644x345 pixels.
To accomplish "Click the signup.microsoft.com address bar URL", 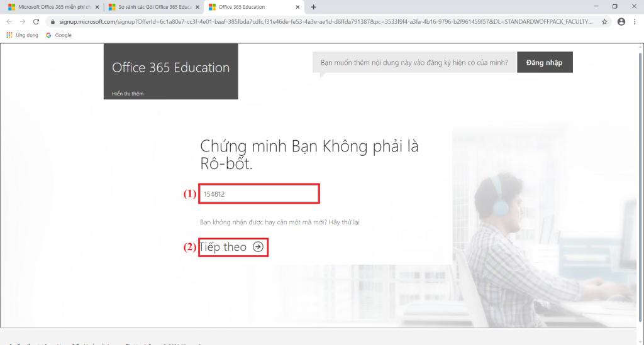I will 326,22.
